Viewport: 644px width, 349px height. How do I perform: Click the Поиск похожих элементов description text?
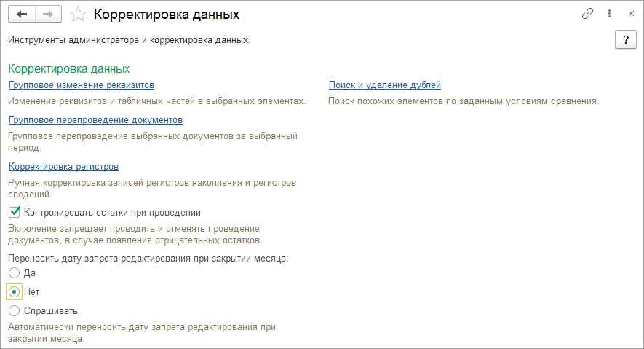(464, 101)
